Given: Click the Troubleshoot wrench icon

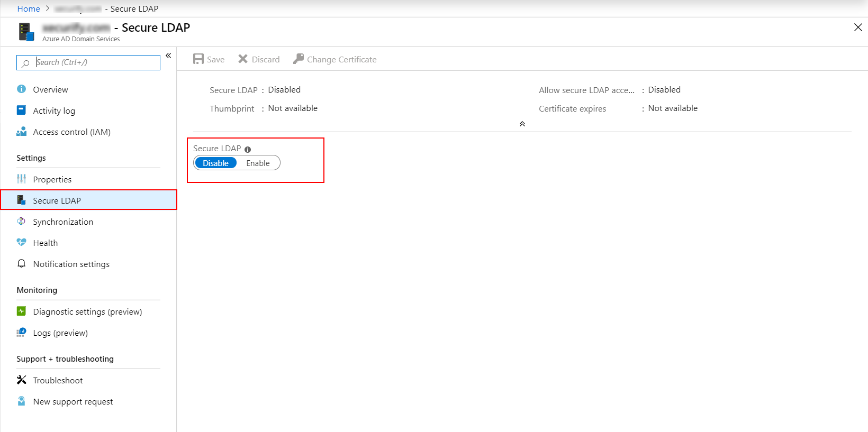Looking at the screenshot, I should tap(21, 380).
